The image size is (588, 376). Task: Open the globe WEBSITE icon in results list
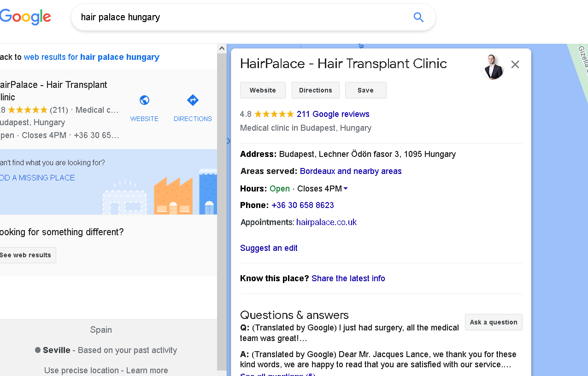click(x=144, y=100)
